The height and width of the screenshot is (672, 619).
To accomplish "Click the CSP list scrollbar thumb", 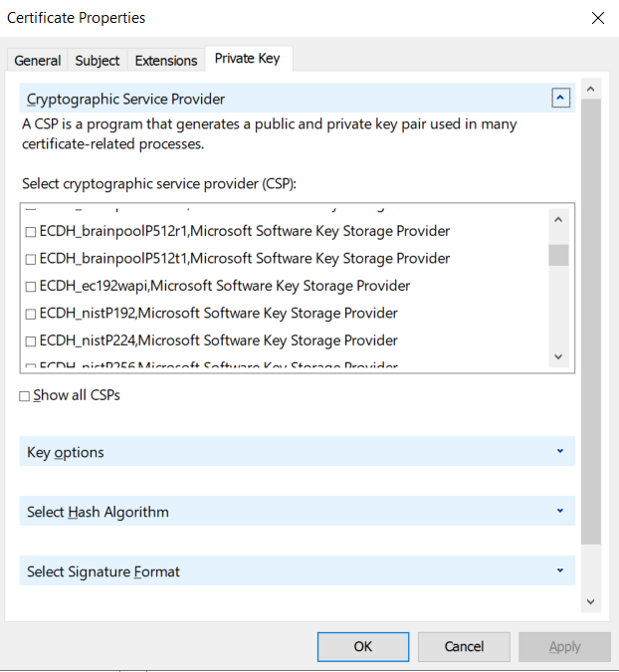I will (x=558, y=255).
